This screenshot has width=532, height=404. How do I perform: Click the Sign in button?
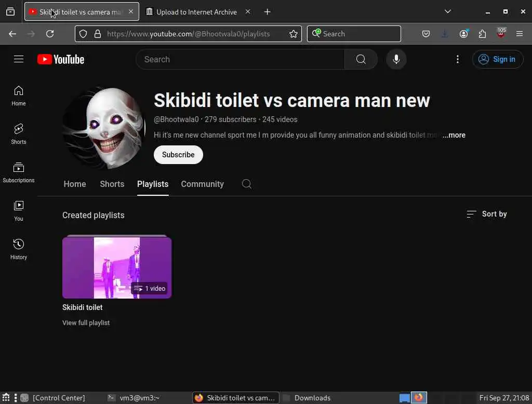[x=498, y=59]
